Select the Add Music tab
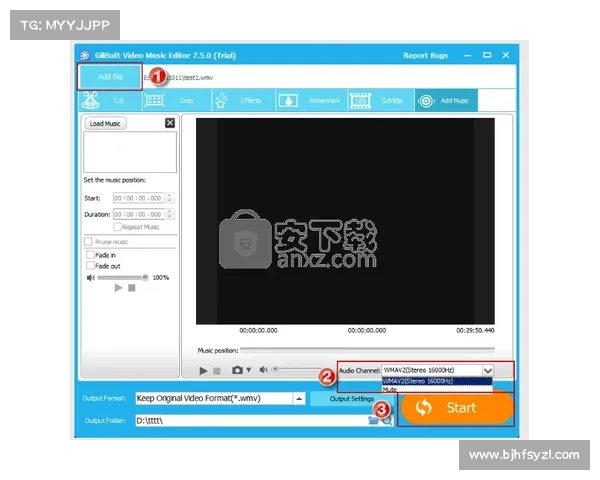This screenshot has height=480, width=600. (x=446, y=101)
